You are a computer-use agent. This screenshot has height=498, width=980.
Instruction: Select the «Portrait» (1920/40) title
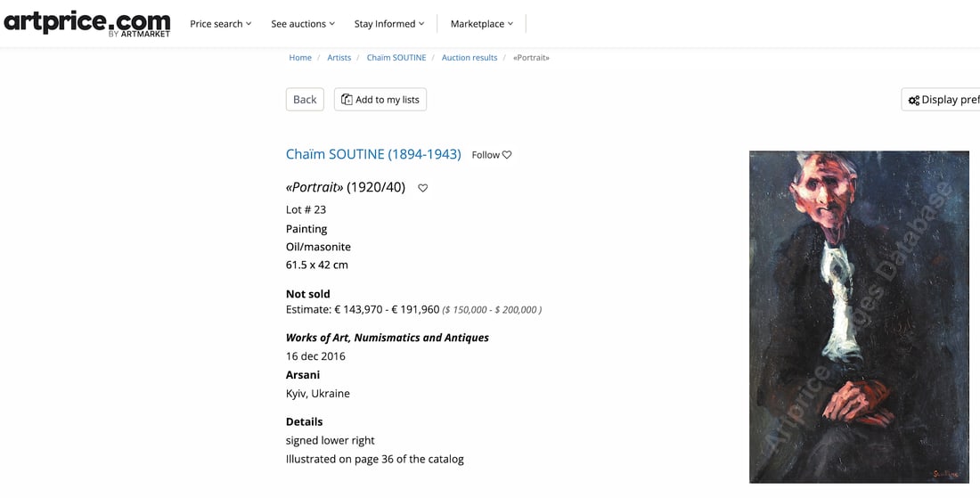point(346,187)
